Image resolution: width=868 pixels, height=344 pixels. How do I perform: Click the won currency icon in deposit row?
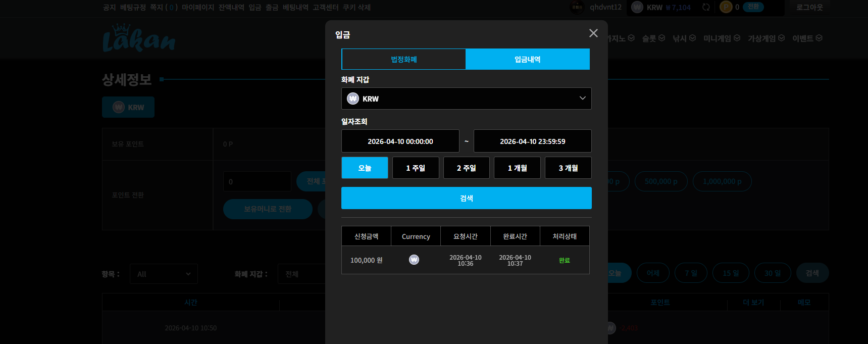414,260
